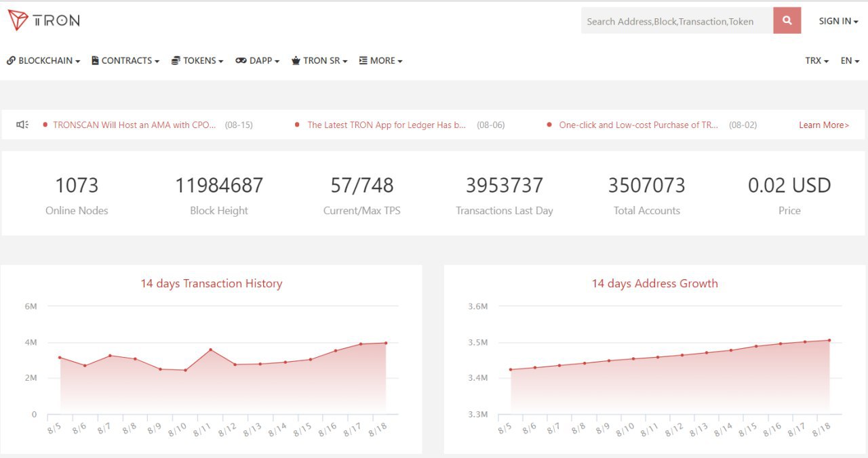The width and height of the screenshot is (868, 458).
Task: Click the (08-15) announcement date
Action: tap(239, 125)
